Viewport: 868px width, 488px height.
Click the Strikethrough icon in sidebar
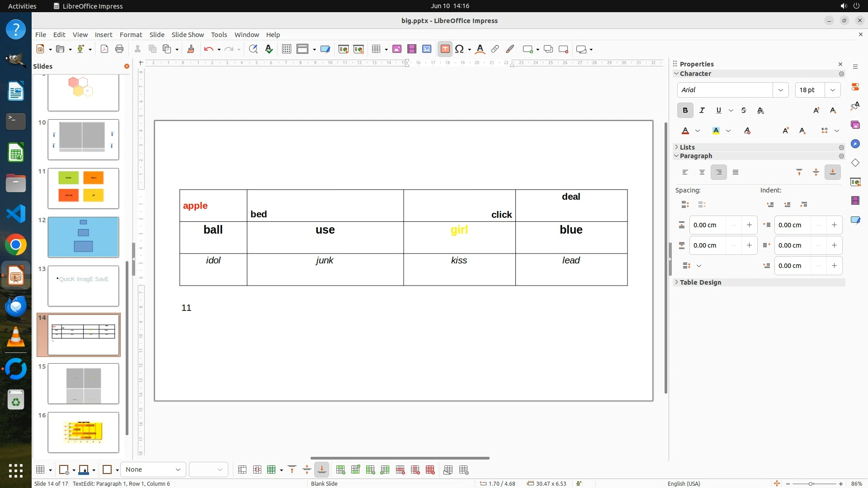pos(744,110)
